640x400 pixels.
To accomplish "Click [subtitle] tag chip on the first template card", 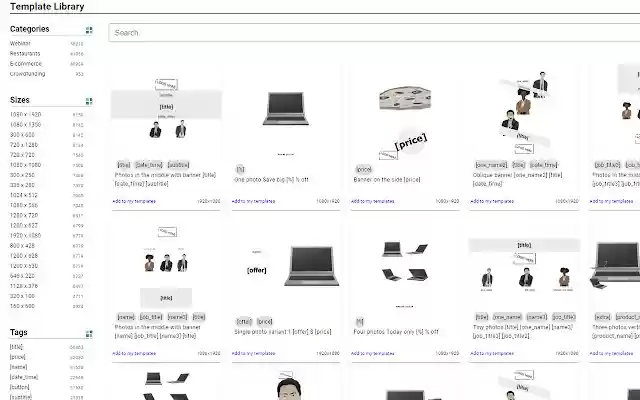I will point(178,165).
